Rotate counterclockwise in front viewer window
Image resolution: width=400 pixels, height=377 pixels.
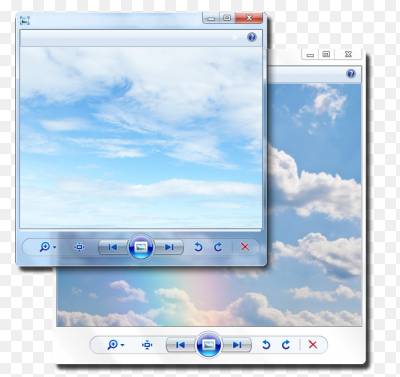pos(198,247)
